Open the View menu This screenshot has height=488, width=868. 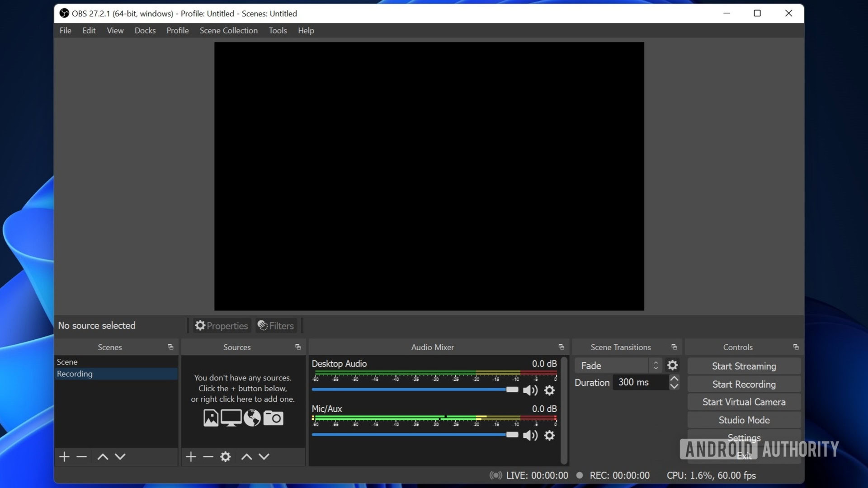point(115,30)
